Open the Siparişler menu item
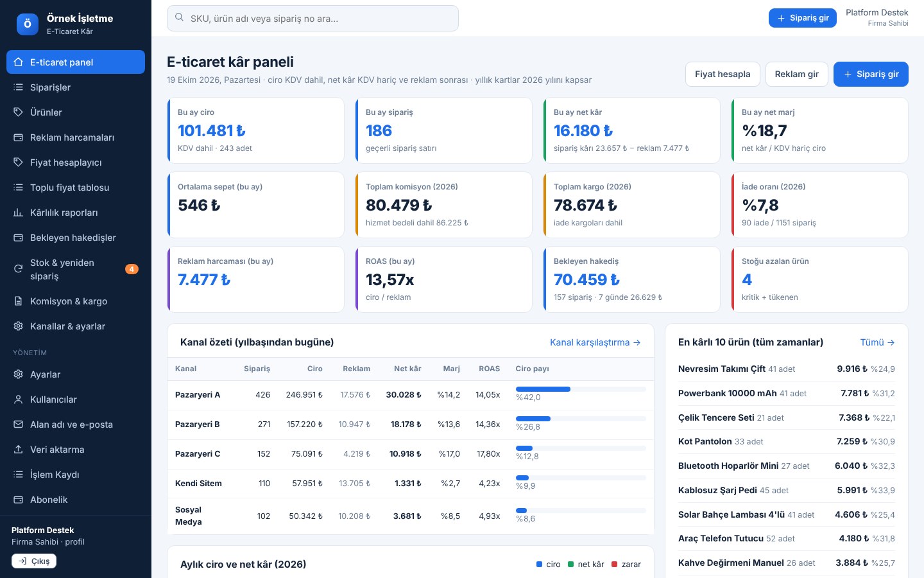Image resolution: width=924 pixels, height=578 pixels. point(76,87)
